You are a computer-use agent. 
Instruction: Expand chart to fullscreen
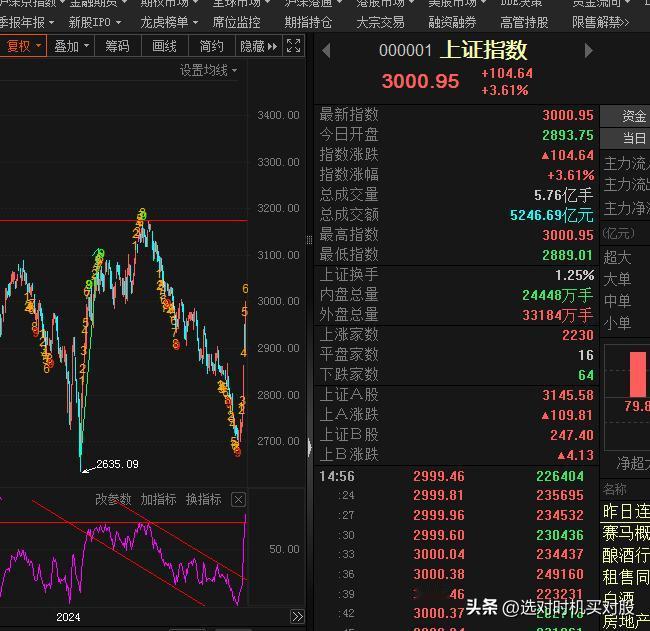[293, 46]
